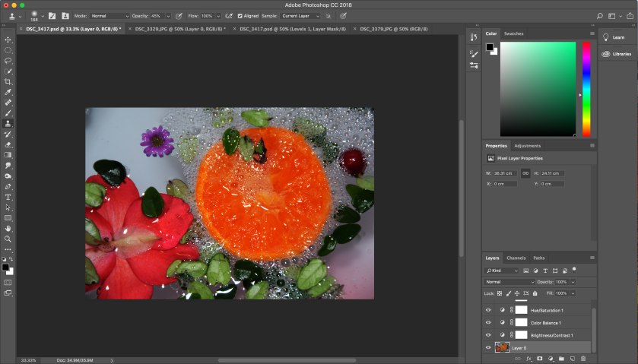The width and height of the screenshot is (638, 364).
Task: Select the Zoom tool
Action: point(8,239)
